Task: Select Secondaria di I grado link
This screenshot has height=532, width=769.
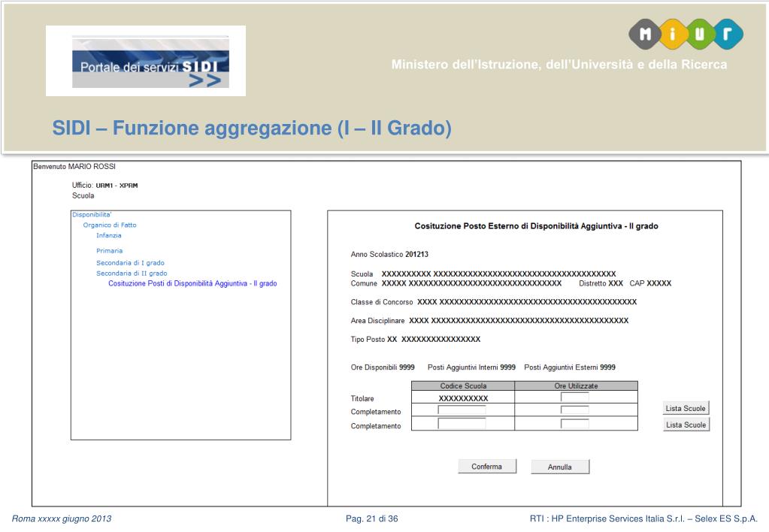Action: [x=131, y=263]
